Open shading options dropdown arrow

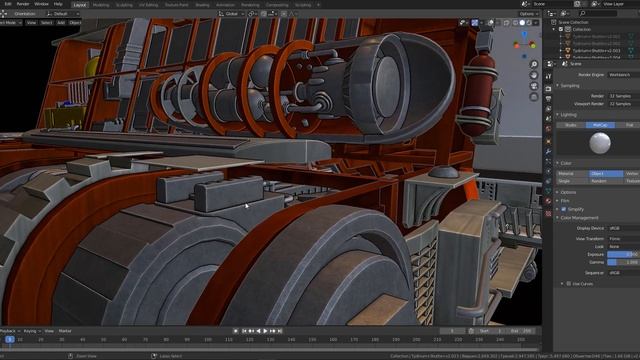tap(536, 23)
